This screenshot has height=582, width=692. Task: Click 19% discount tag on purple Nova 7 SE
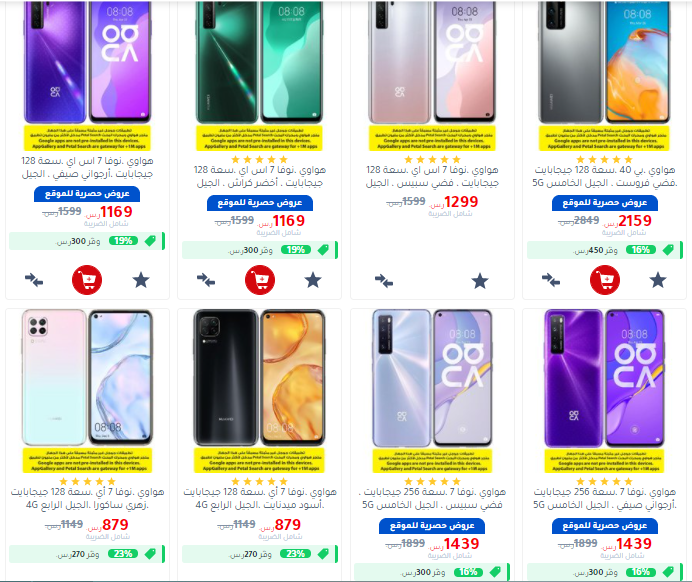click(123, 241)
